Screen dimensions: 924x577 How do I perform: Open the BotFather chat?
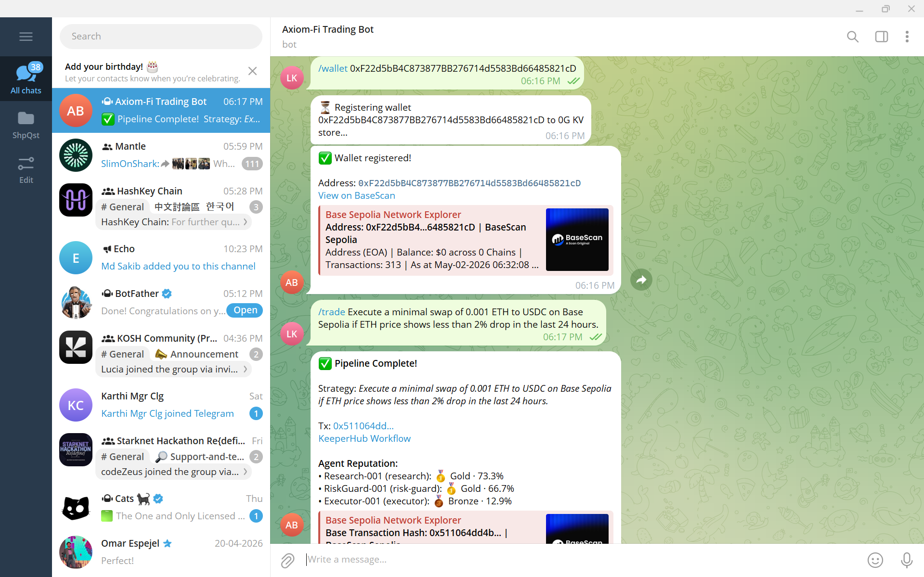161,302
